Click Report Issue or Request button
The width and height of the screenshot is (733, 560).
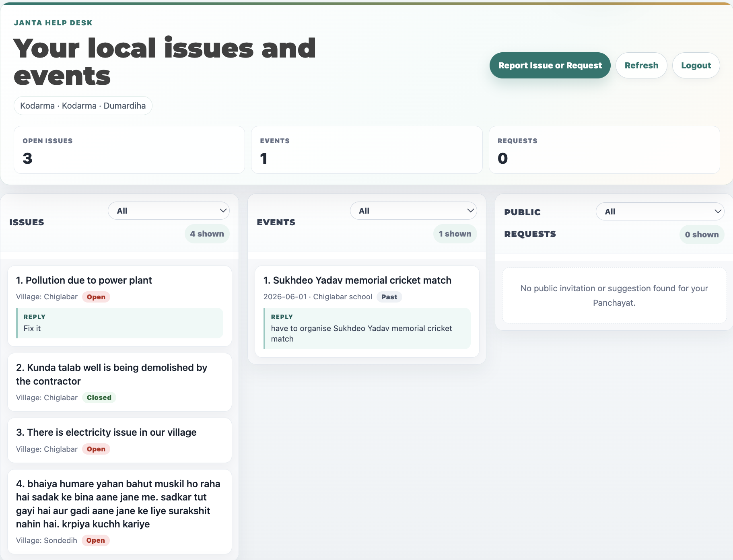(550, 65)
